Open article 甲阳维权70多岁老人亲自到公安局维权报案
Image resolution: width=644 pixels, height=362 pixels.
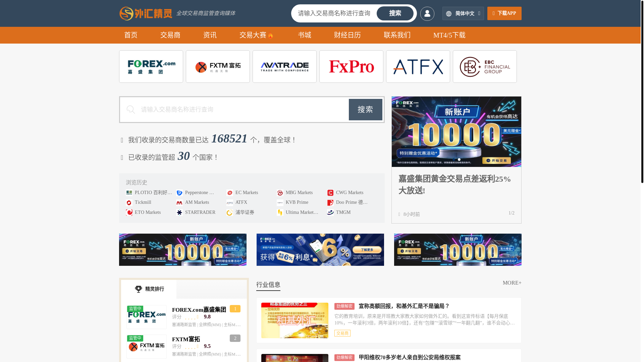click(410, 358)
